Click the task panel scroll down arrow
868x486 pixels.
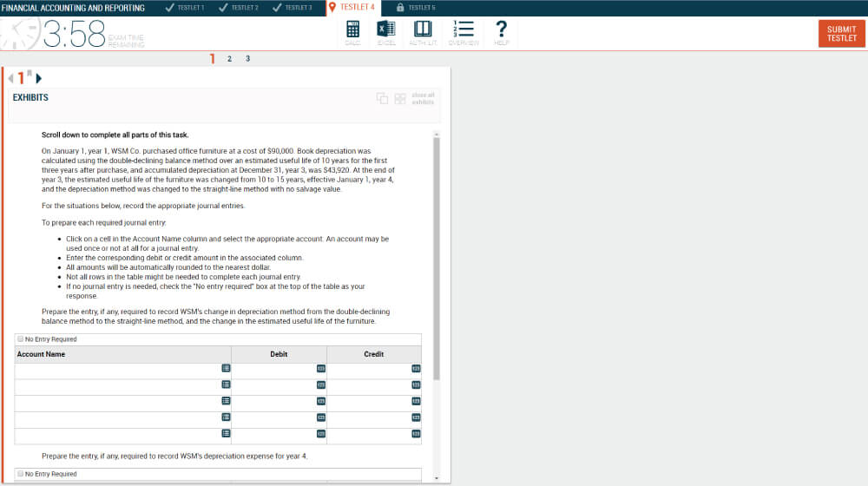pyautogui.click(x=437, y=477)
